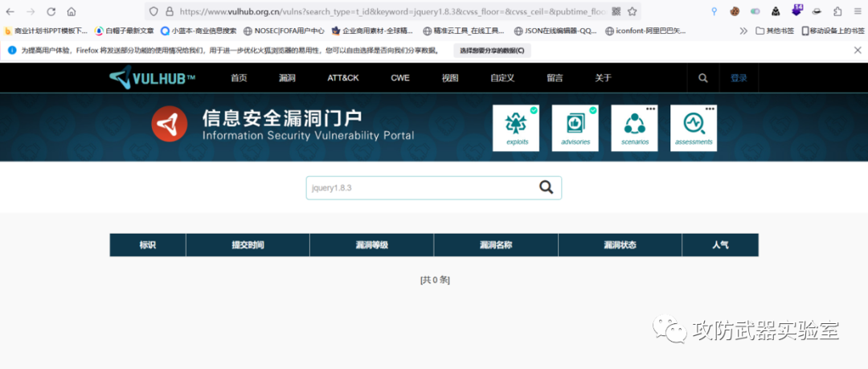
Task: Open the 其他书签 bookmarks folder
Action: (776, 31)
